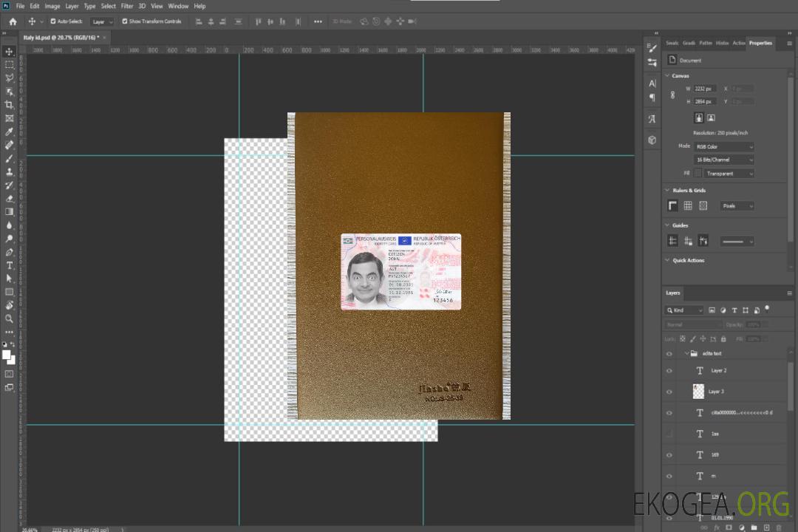
Task: Filter layers by type layers icon
Action: coord(734,310)
